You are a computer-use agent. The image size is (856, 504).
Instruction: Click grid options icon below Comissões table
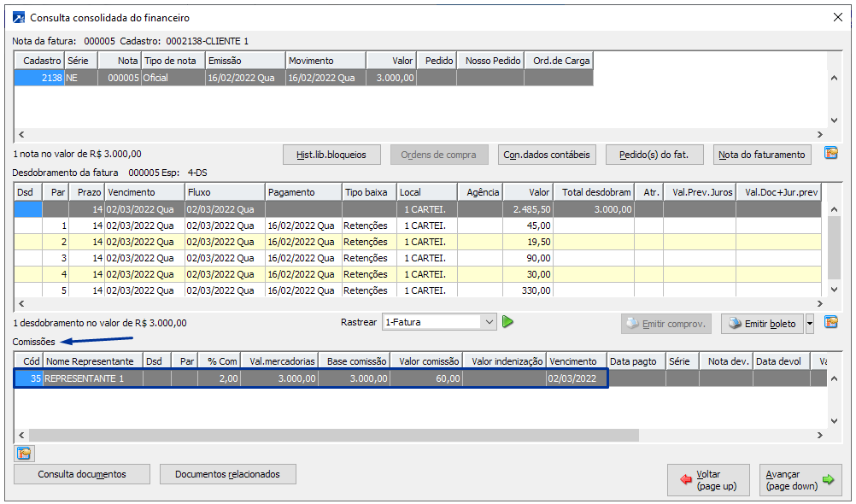tap(24, 453)
